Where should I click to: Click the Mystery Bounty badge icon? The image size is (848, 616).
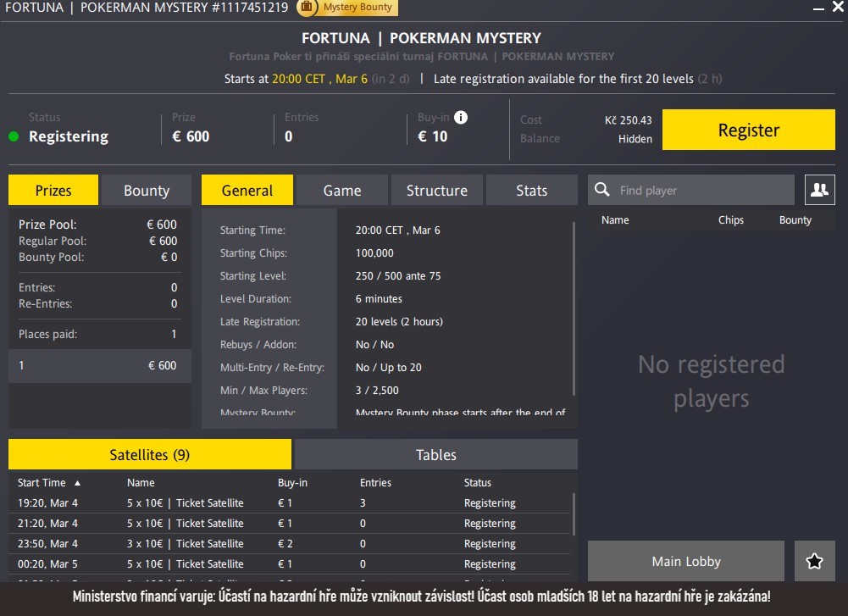point(307,7)
